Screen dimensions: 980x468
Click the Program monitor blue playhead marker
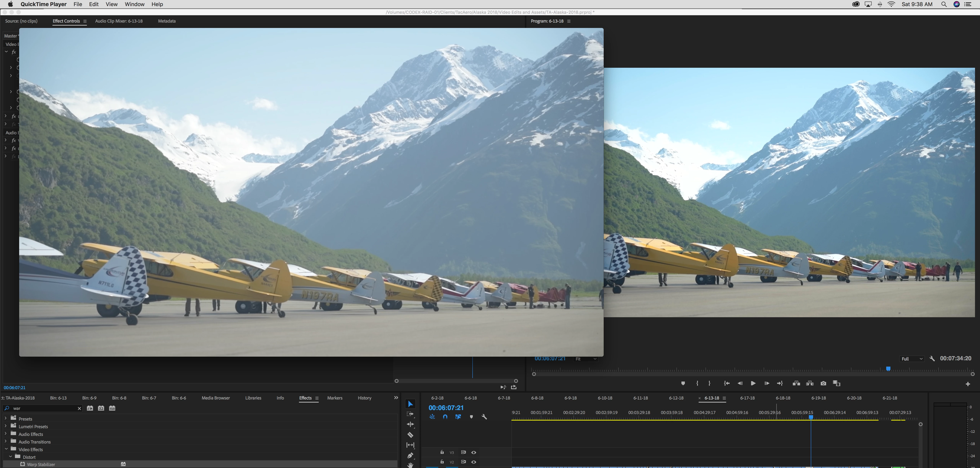pyautogui.click(x=888, y=369)
